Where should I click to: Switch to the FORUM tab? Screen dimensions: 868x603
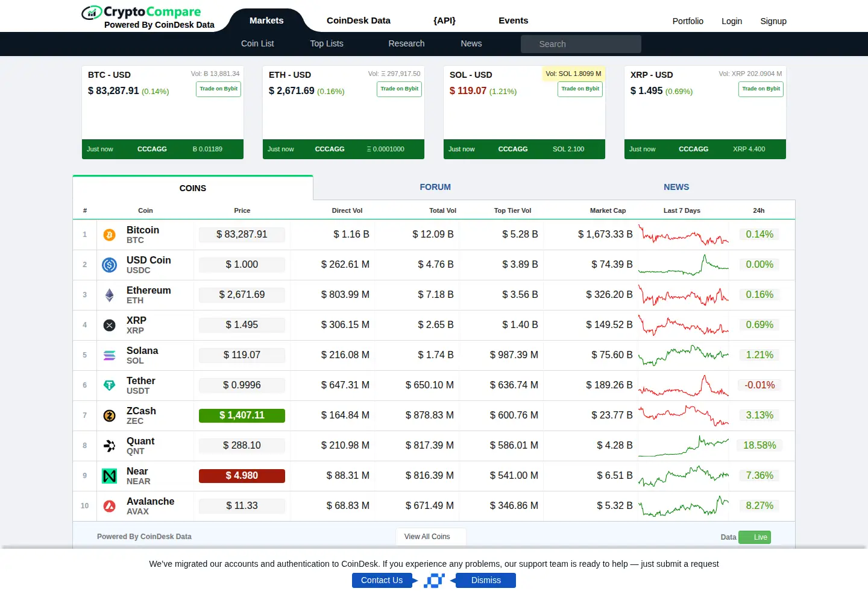(x=435, y=187)
